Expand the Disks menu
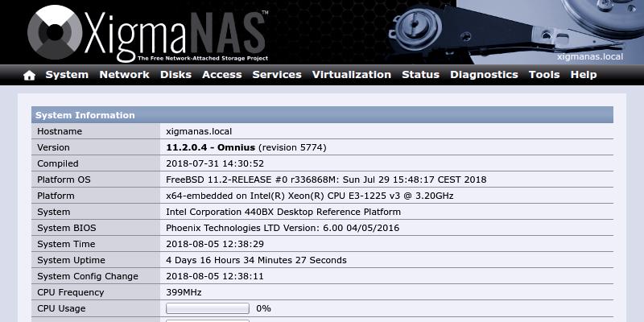The image size is (644, 322). pos(175,75)
